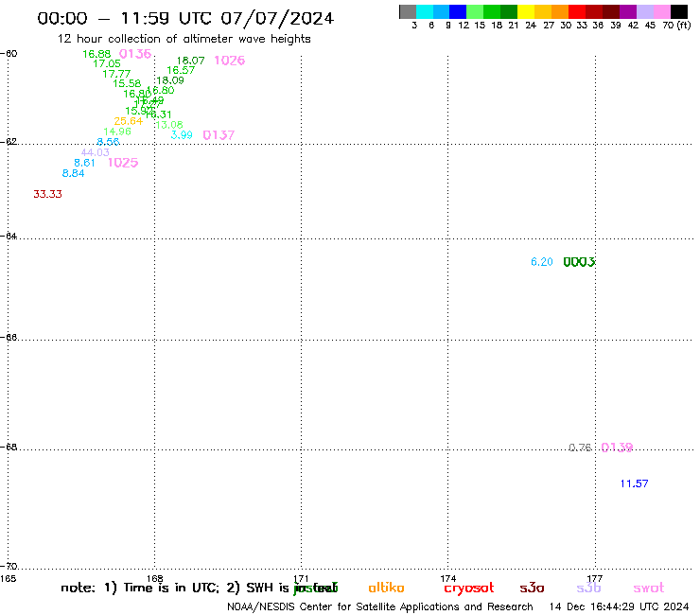Click the timestamp 14 Dec 16:44:29 UTC 2024
700x615 pixels.
619,607
